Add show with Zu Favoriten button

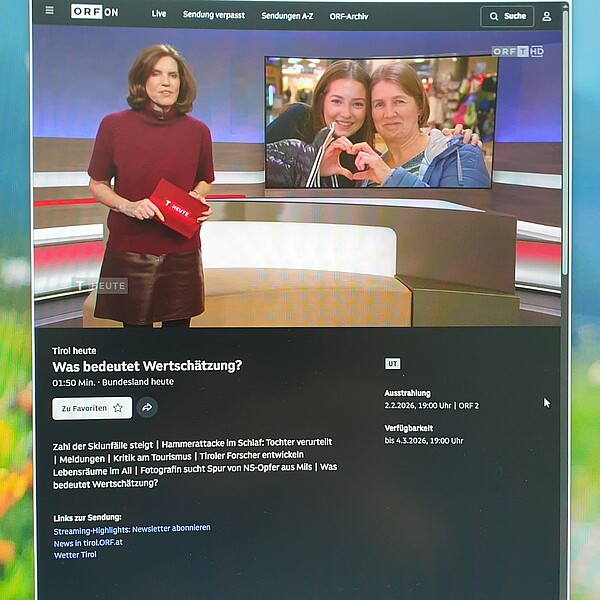pos(92,408)
